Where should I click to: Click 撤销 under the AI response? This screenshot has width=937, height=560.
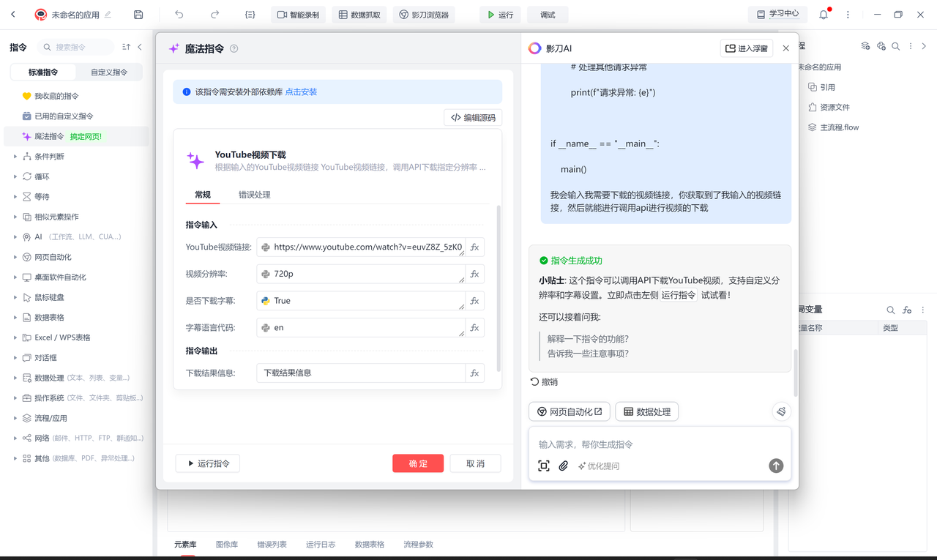pos(544,382)
